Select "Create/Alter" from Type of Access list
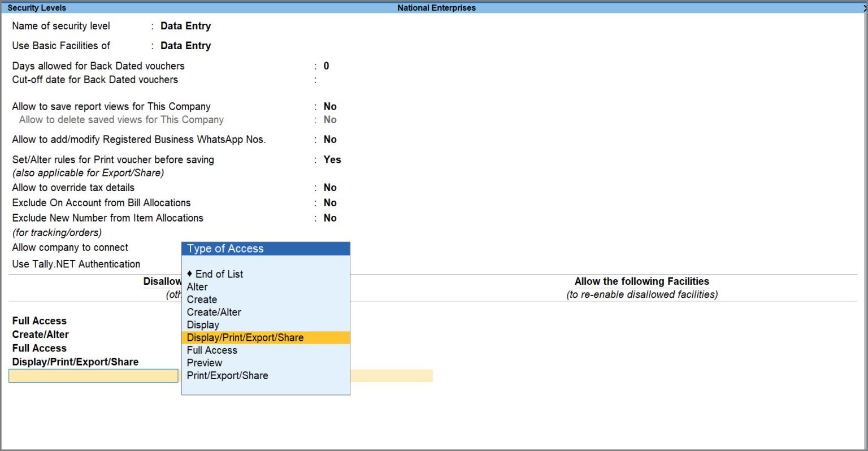This screenshot has width=868, height=451. coord(214,312)
